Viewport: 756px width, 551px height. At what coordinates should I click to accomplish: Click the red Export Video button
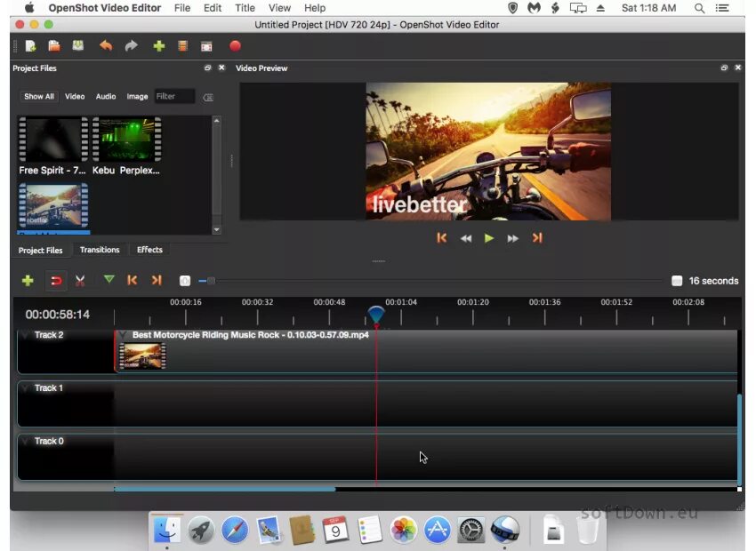[x=235, y=46]
